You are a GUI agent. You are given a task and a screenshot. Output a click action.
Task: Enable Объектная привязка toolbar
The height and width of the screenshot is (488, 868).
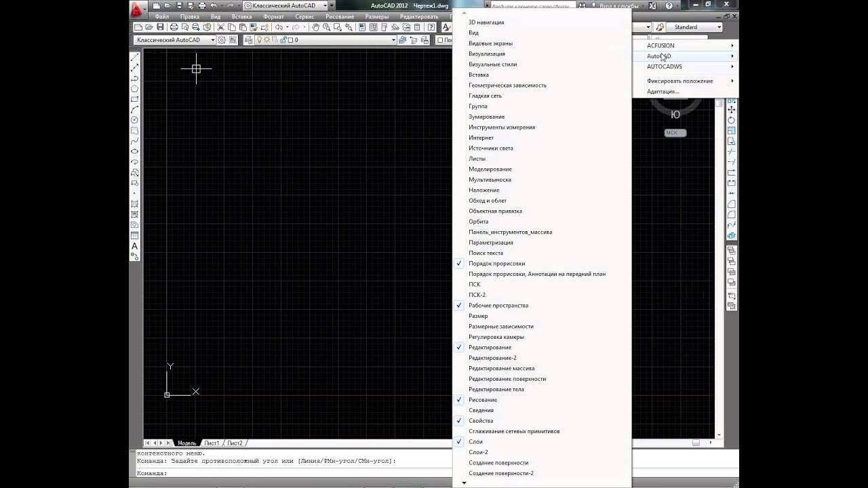click(x=541, y=211)
